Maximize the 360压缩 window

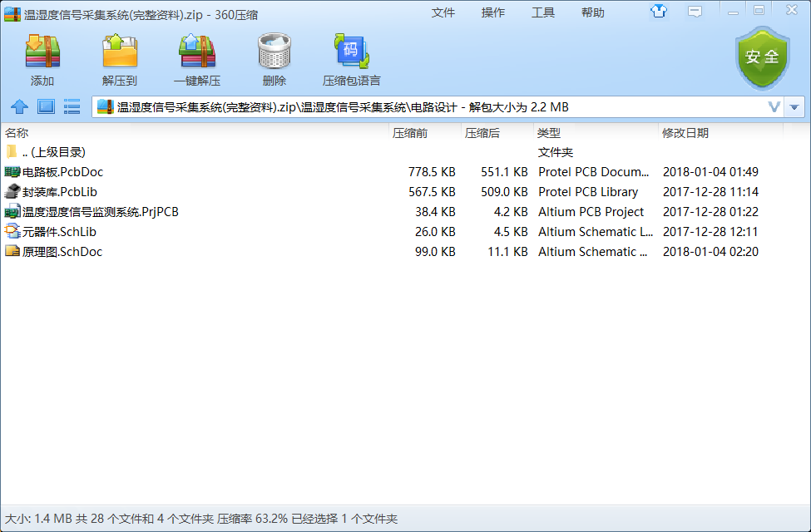(759, 11)
